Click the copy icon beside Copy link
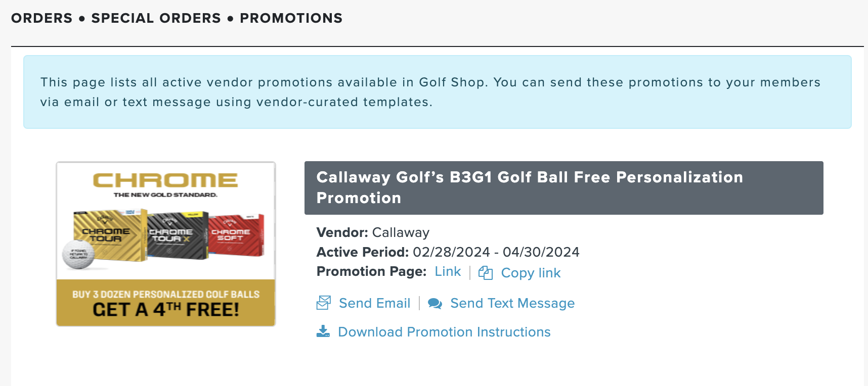The width and height of the screenshot is (868, 386). (x=486, y=273)
